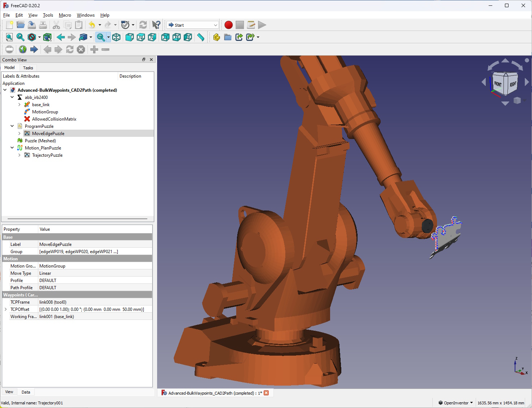The height and width of the screenshot is (408, 532).
Task: Expand the base_link tree item
Action: [x=20, y=105]
